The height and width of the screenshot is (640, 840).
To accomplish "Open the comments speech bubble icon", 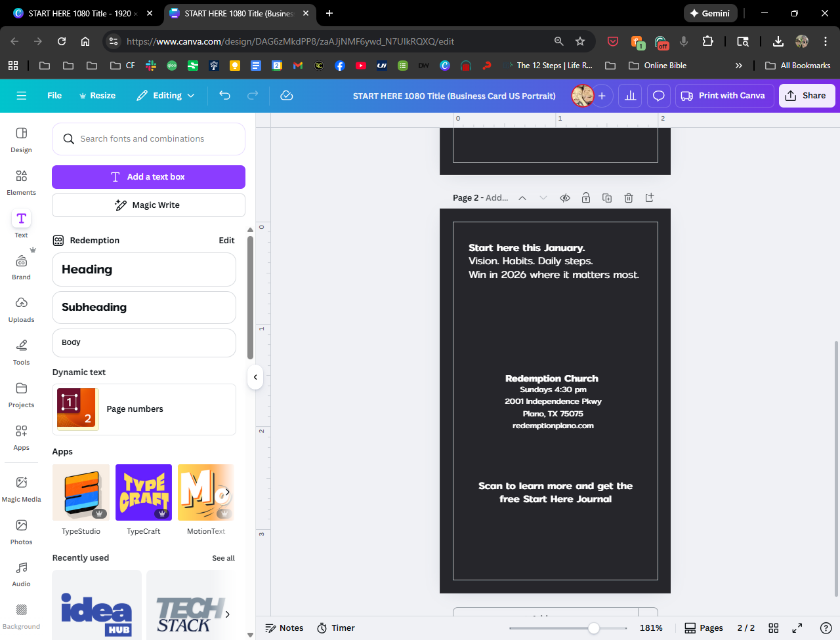I will tap(658, 96).
